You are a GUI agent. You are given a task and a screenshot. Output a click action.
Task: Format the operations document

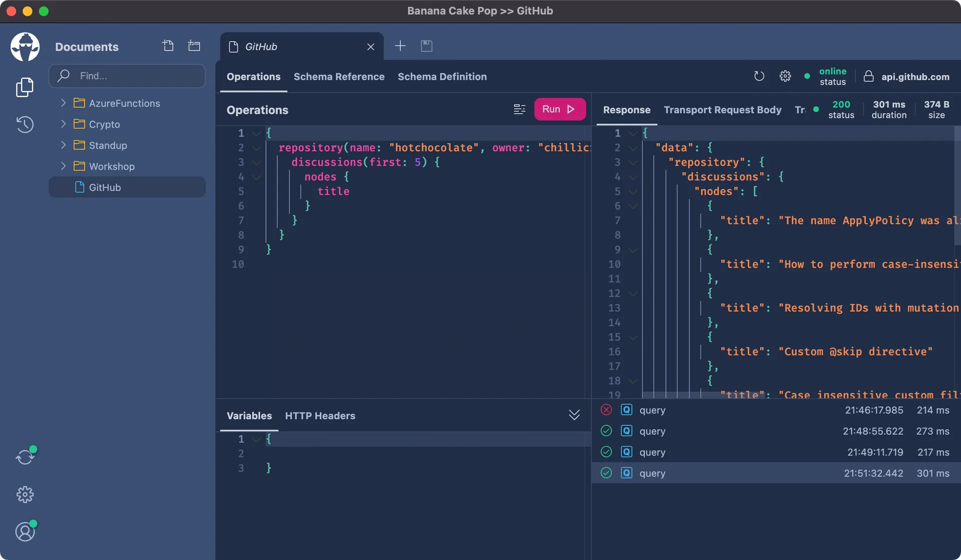tap(520, 109)
